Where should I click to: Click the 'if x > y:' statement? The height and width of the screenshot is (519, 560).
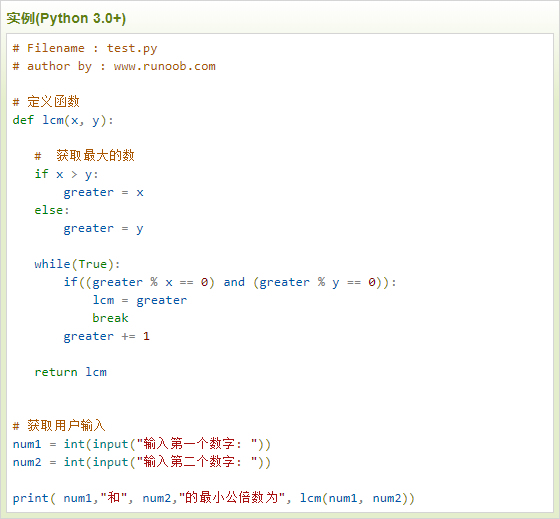(66, 174)
